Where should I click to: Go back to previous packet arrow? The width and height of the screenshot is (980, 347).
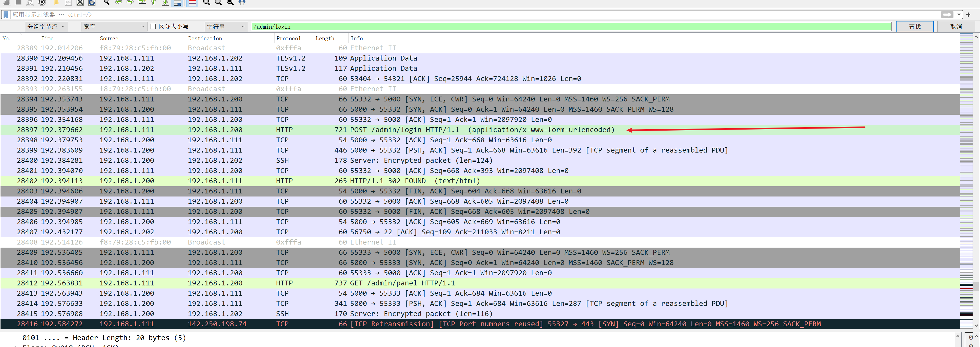[x=118, y=2]
